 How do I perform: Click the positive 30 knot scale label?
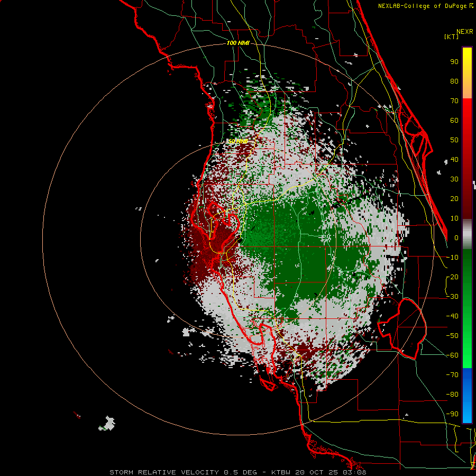[454, 179]
